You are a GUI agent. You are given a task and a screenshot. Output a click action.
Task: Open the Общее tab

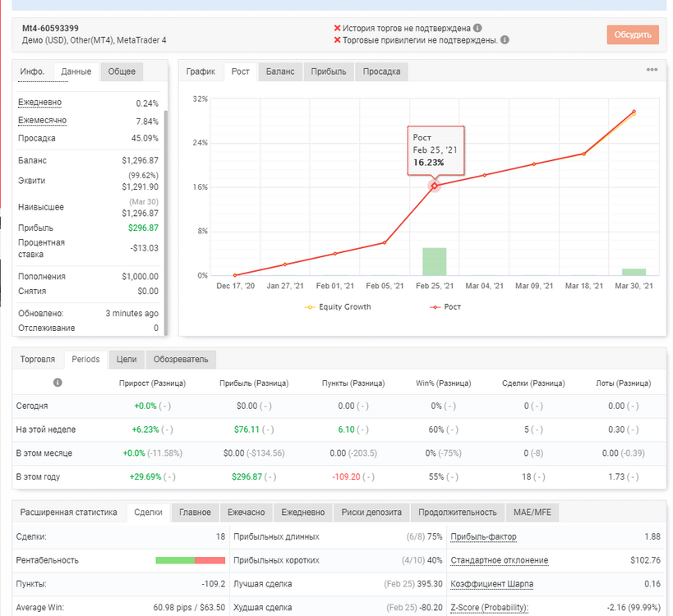122,71
